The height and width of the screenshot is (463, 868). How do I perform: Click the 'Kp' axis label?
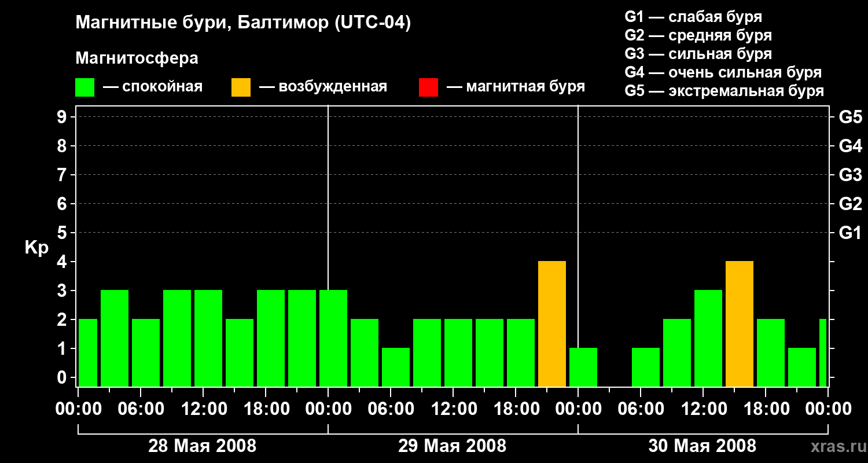coord(36,248)
